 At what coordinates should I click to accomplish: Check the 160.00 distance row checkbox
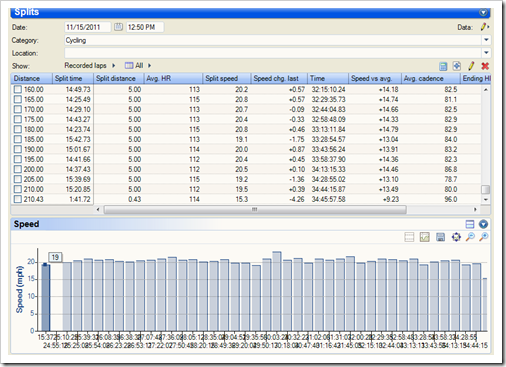click(18, 89)
